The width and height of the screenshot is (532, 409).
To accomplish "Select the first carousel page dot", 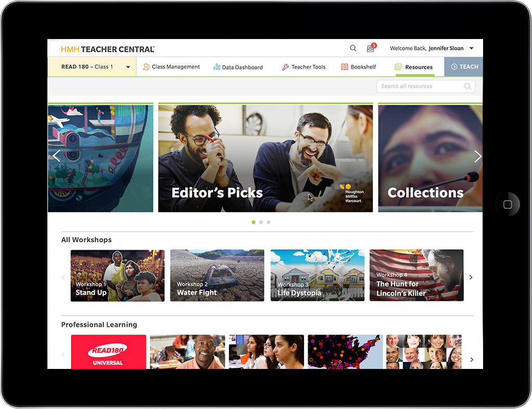I will pos(254,222).
